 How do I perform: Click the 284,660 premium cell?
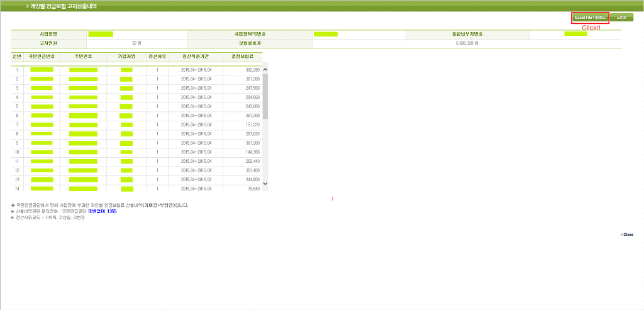coord(253,97)
